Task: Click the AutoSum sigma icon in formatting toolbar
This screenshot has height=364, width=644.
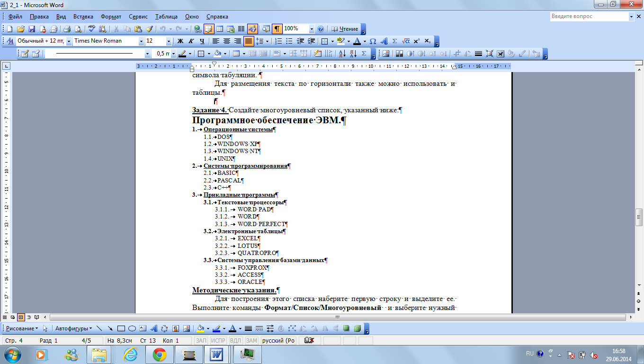Action: pyautogui.click(x=394, y=41)
